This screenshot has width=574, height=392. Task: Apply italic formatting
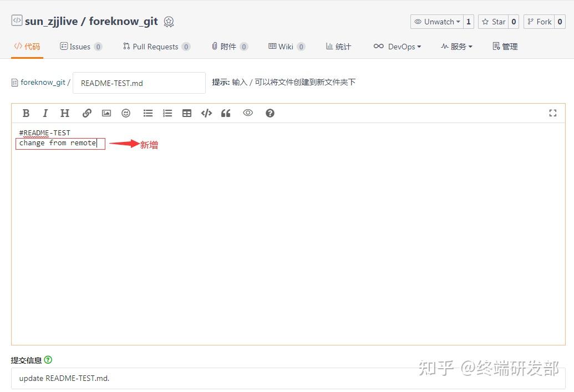[45, 113]
